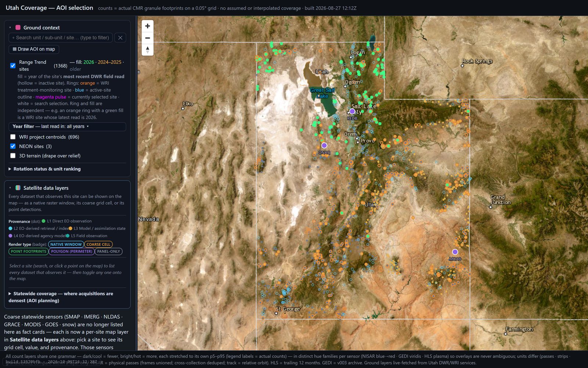The width and height of the screenshot is (588, 368).
Task: Select the ONAQ NEON site marker
Action: 324,145
